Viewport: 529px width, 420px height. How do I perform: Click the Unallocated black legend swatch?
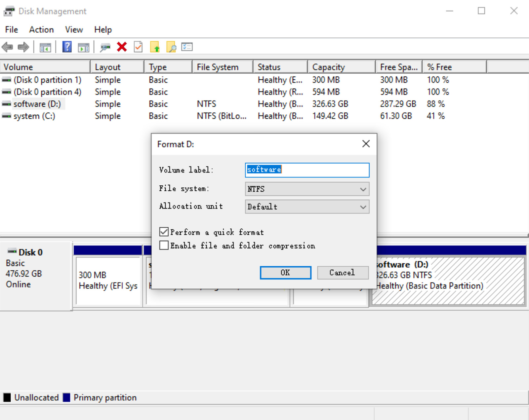point(7,398)
